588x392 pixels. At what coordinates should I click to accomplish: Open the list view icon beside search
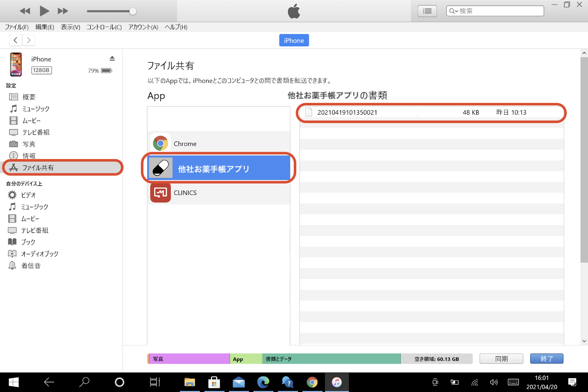pyautogui.click(x=427, y=11)
